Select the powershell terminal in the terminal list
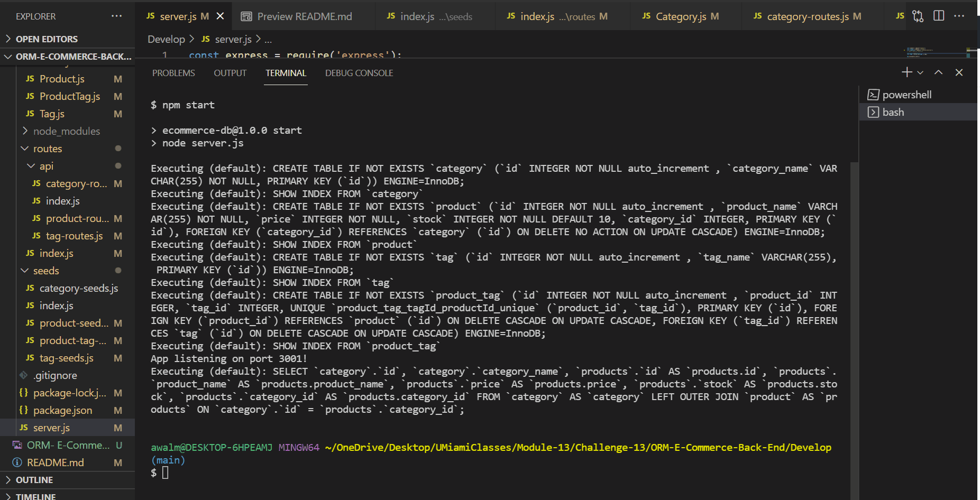Screen dimensions: 980x500 [x=906, y=94]
